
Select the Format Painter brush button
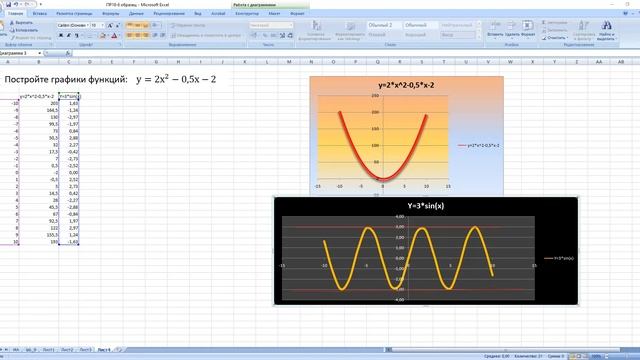tap(30, 38)
